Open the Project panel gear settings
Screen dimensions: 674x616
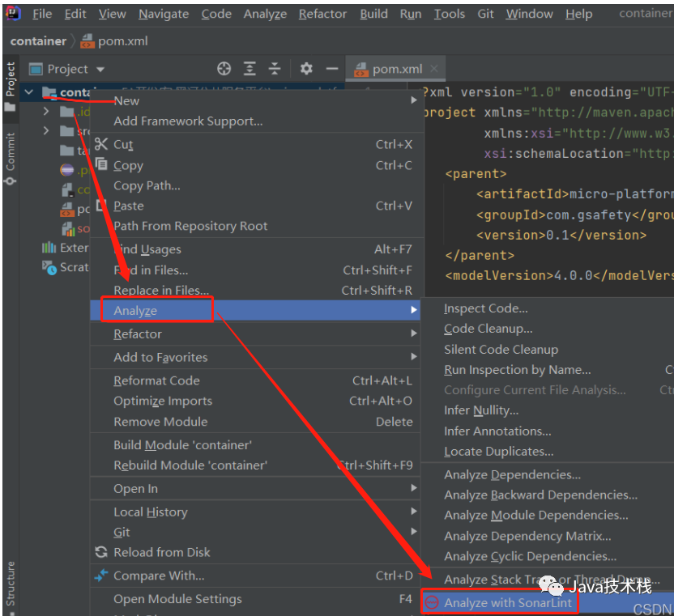[x=306, y=69]
